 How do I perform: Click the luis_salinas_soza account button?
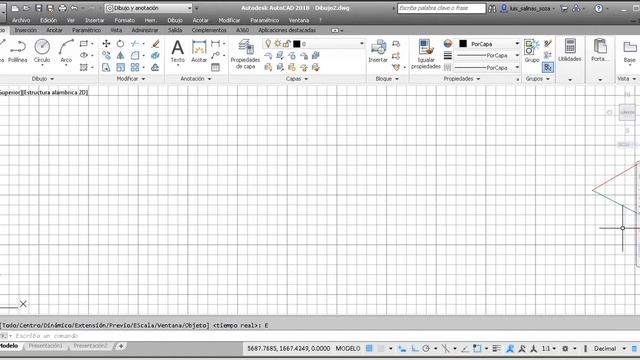[x=528, y=8]
